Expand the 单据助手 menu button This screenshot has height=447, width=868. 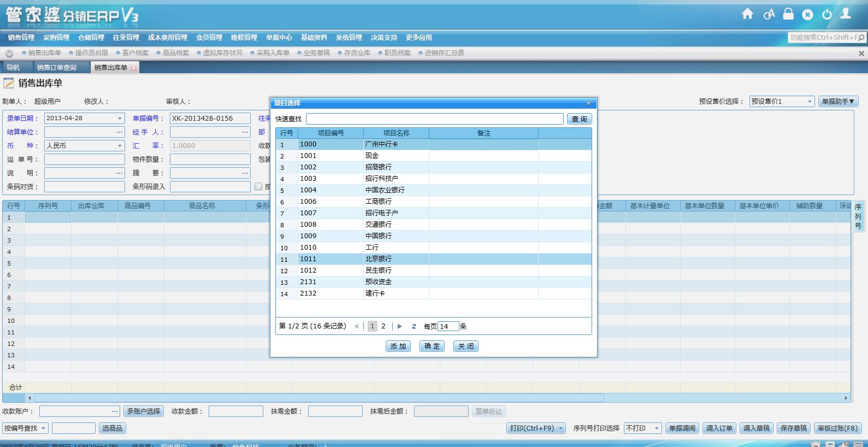(x=838, y=102)
